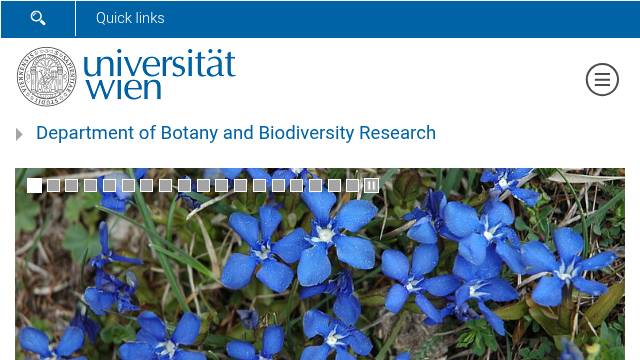Select the first slideshow indicator square
Viewport: 640px width, 360px height.
[34, 186]
